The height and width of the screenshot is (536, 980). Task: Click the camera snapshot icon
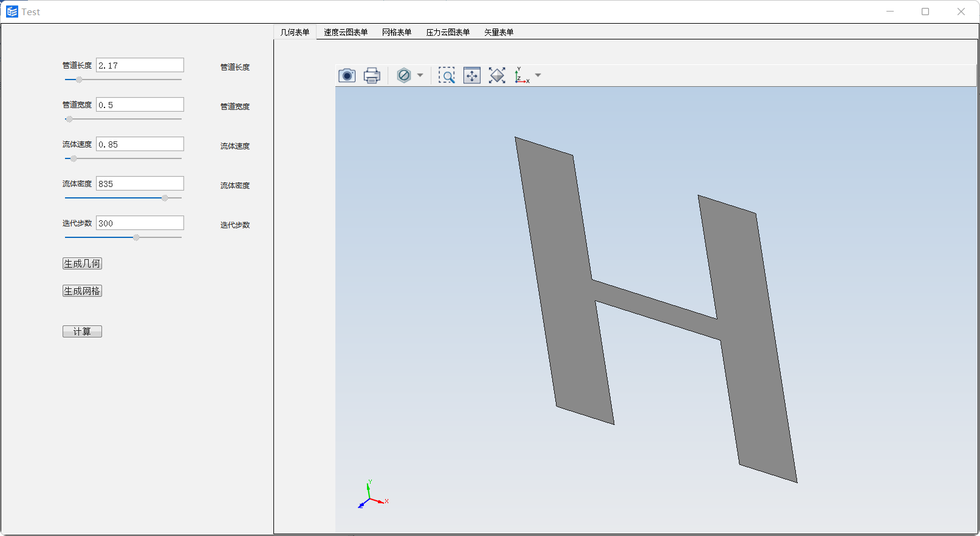pyautogui.click(x=347, y=75)
